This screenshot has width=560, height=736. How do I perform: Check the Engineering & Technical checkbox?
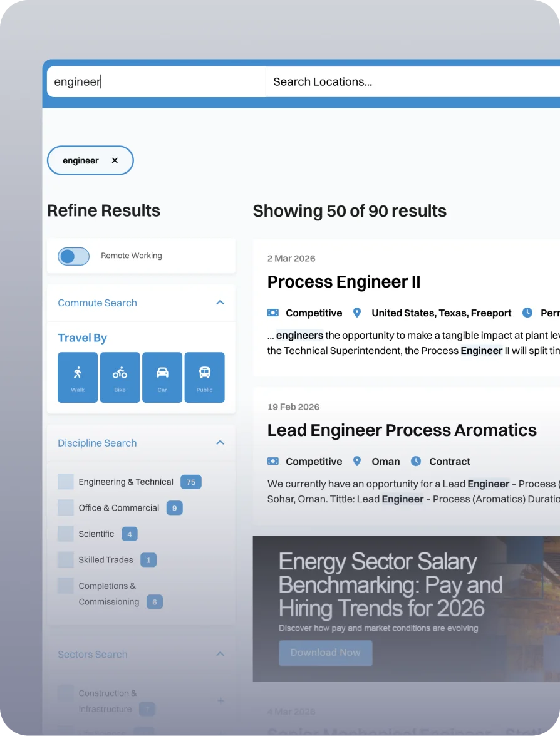click(x=66, y=482)
